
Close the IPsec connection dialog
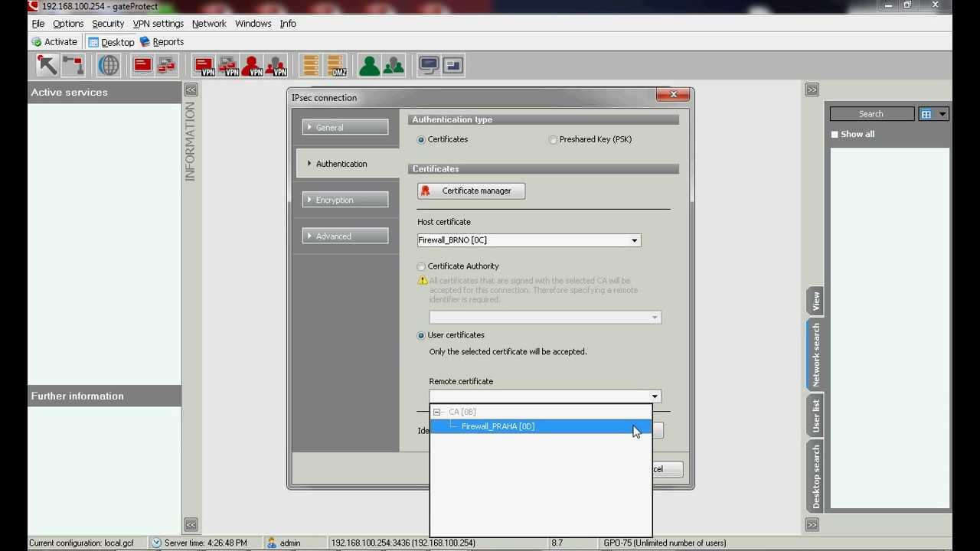point(673,94)
